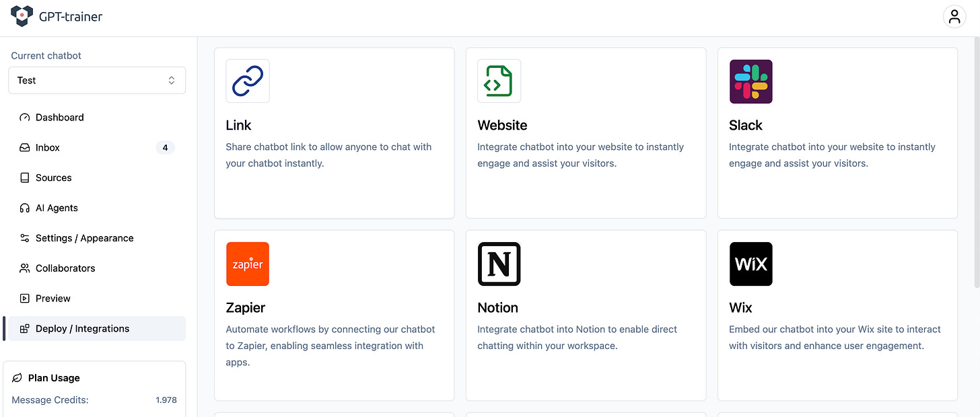This screenshot has height=417, width=980.
Task: Click the AI Agents headset icon
Action: [x=25, y=208]
